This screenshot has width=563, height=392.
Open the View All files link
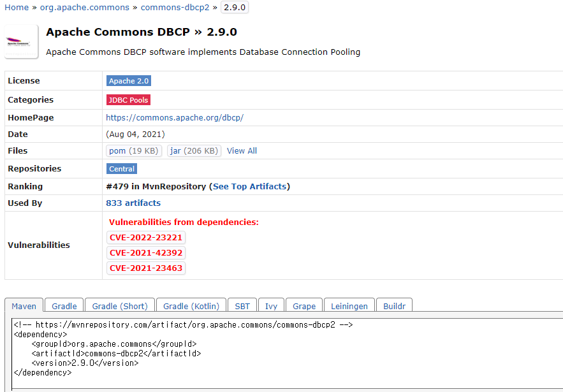242,151
